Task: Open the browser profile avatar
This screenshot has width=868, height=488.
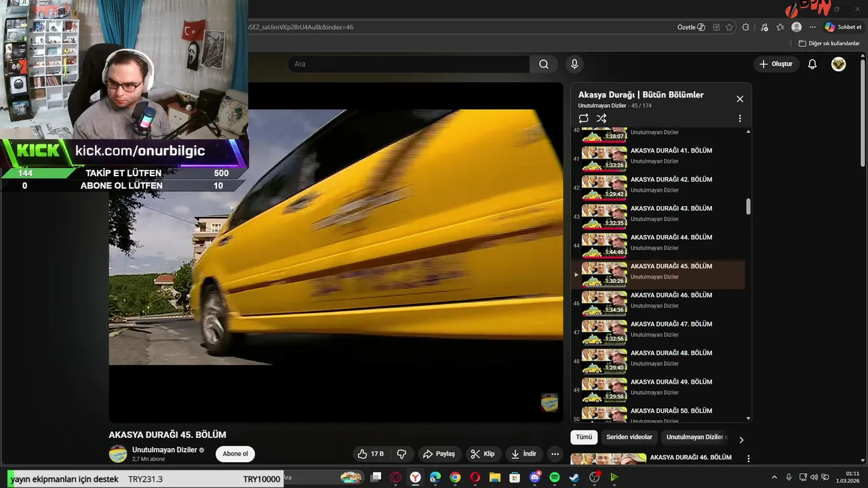Action: point(797,27)
